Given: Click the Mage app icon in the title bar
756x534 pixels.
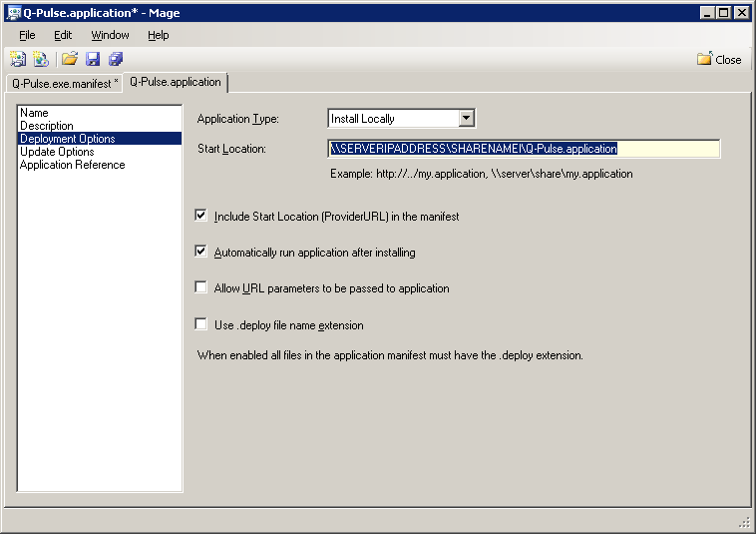Looking at the screenshot, I should (x=14, y=13).
